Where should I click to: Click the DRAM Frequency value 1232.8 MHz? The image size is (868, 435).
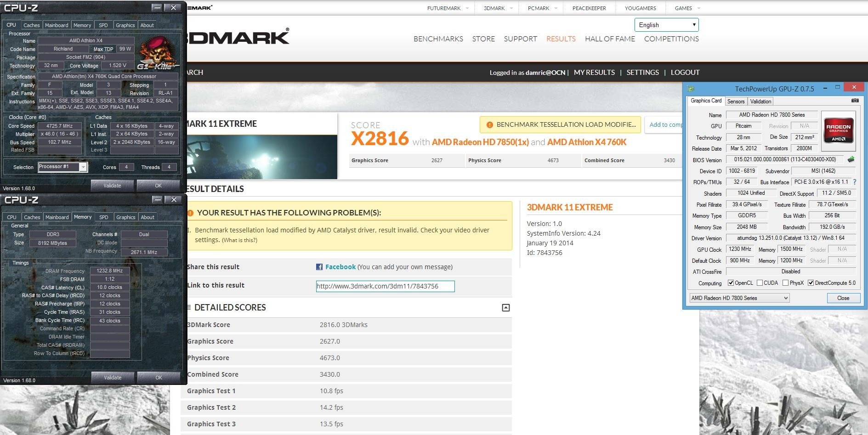click(110, 271)
